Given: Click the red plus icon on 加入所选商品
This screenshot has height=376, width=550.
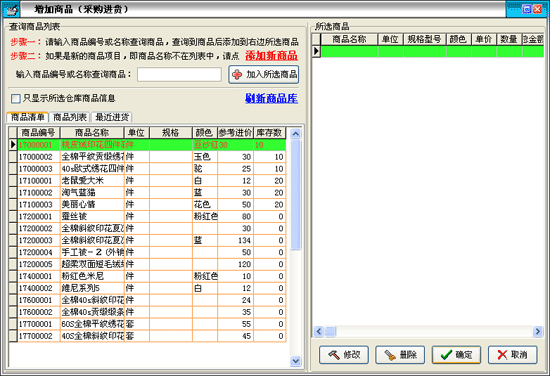Looking at the screenshot, I should [x=237, y=74].
